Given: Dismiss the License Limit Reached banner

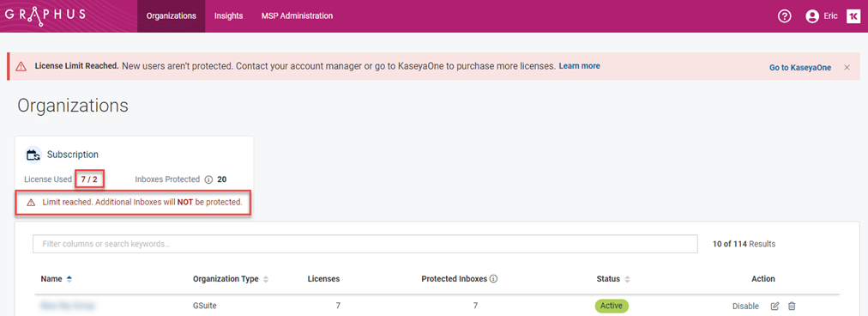Looking at the screenshot, I should coord(847,68).
